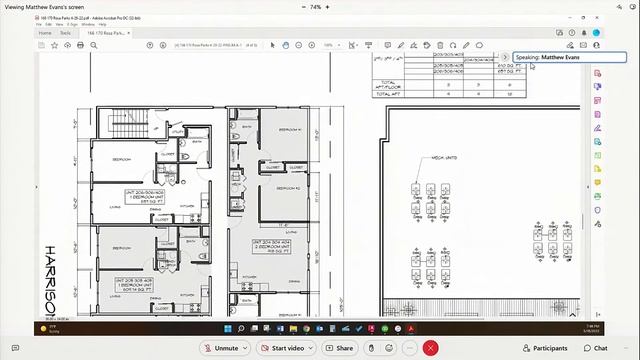Activate the Hand pan tool

(285, 45)
